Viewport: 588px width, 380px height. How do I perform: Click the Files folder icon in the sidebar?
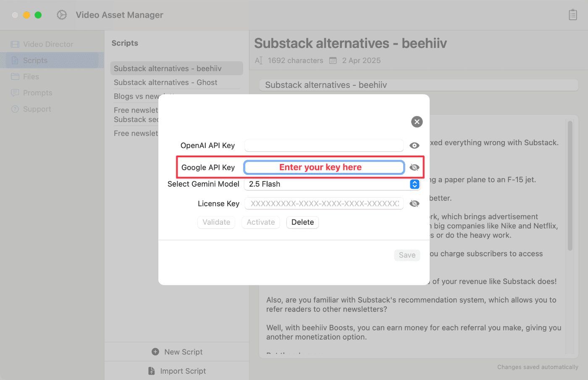[x=15, y=77]
